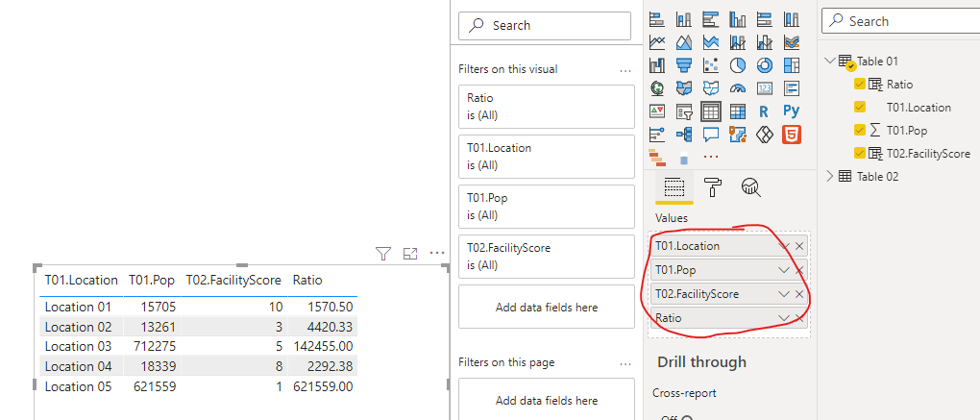Choose the Area chart visualization icon
Viewport: 980px width, 420px height.
pos(684,42)
